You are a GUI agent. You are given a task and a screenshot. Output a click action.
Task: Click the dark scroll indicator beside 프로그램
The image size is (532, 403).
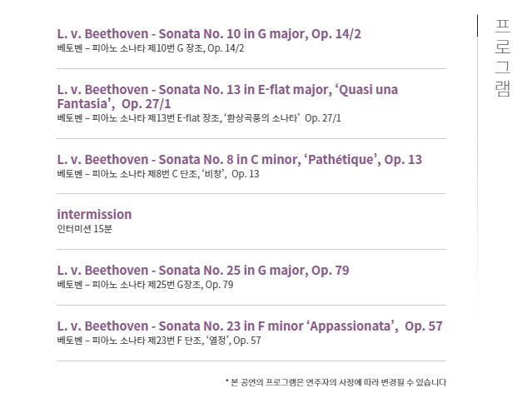click(477, 26)
